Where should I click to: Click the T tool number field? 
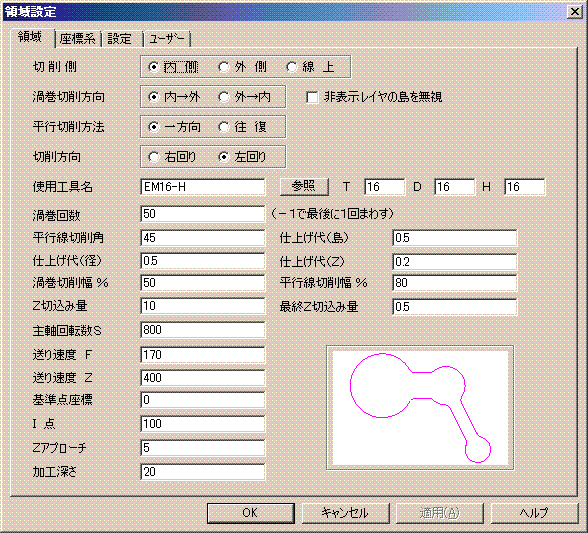[x=384, y=187]
